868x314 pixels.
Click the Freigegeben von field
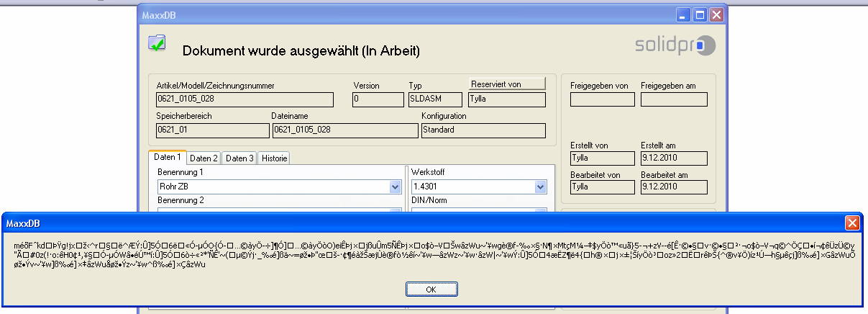(603, 99)
